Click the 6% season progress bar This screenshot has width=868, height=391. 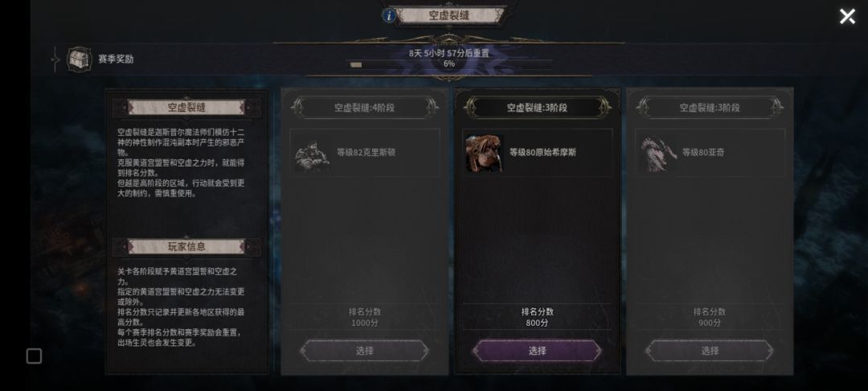coord(449,64)
